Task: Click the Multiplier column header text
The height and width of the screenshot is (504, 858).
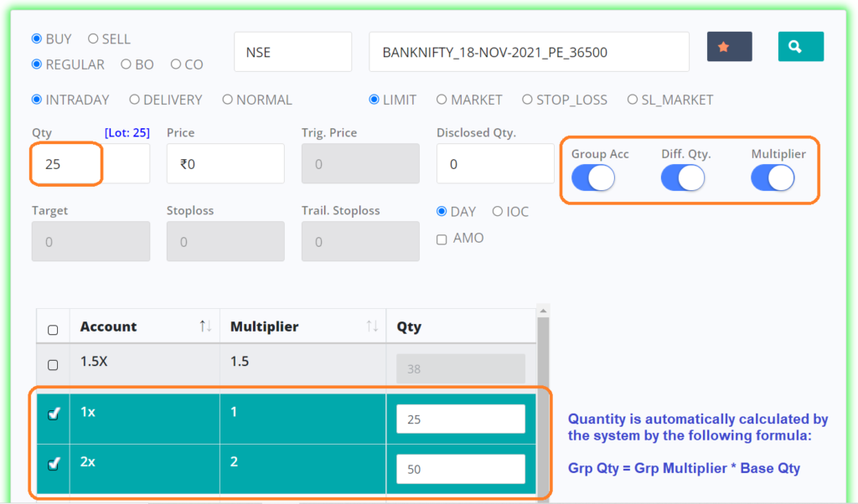Action: tap(264, 327)
